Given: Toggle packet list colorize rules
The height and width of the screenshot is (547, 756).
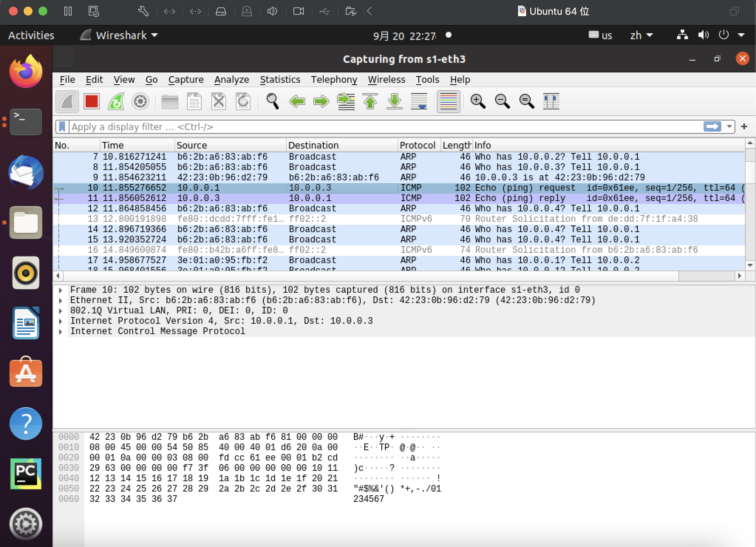Looking at the screenshot, I should (448, 101).
